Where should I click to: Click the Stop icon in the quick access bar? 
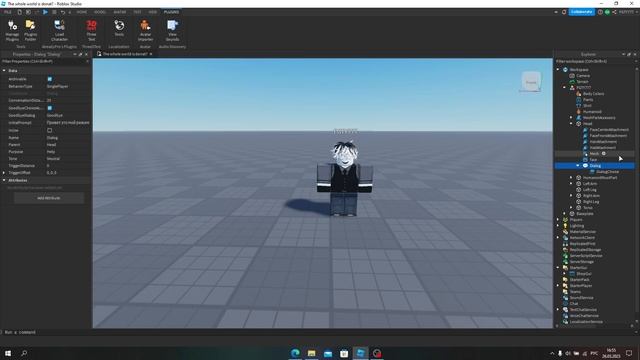(54, 12)
